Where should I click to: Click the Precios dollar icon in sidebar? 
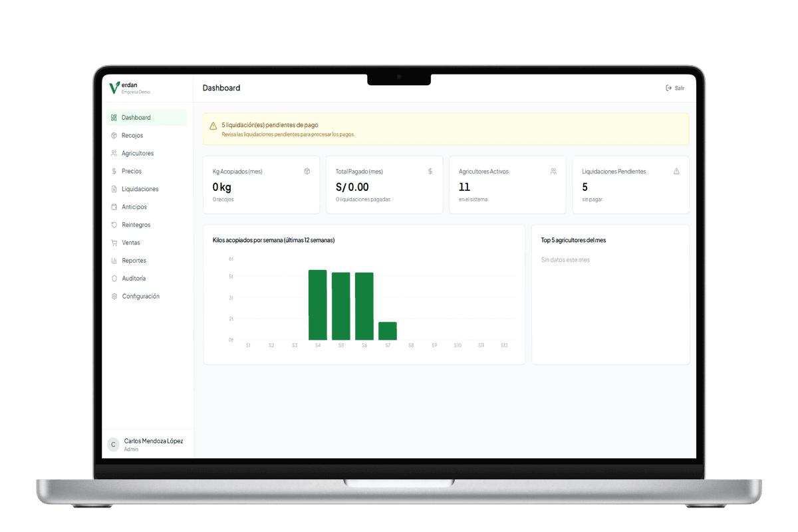[x=114, y=172]
